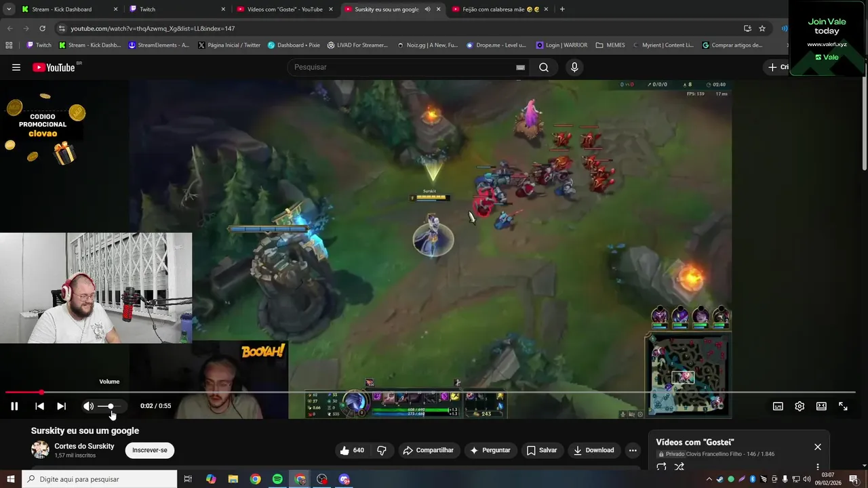Click the Windows taskbar search box

click(x=99, y=479)
